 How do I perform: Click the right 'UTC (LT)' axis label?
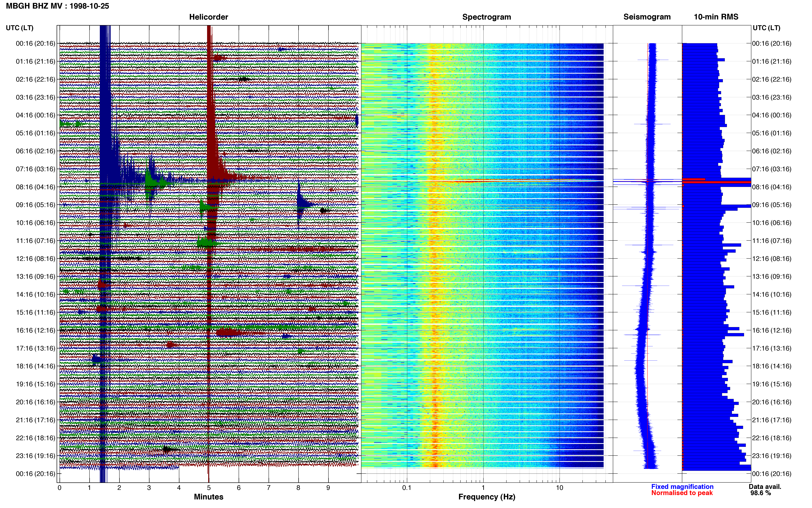pyautogui.click(x=766, y=28)
